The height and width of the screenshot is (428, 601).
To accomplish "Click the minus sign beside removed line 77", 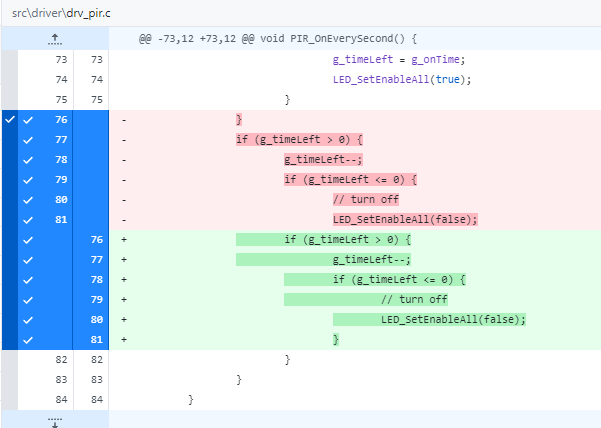I will (x=124, y=140).
